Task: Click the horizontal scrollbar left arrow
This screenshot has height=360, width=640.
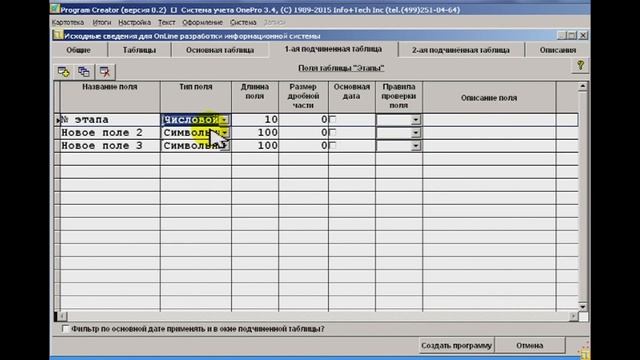Action: pos(62,316)
